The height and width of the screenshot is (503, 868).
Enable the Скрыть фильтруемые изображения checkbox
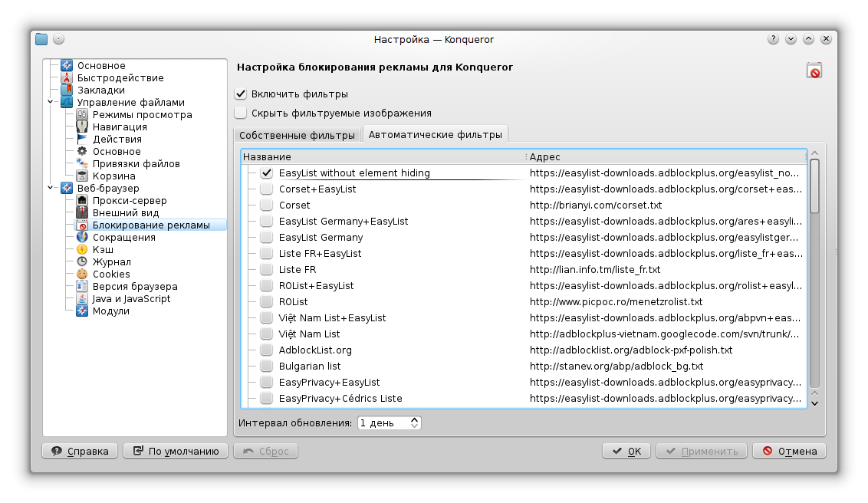pyautogui.click(x=240, y=112)
